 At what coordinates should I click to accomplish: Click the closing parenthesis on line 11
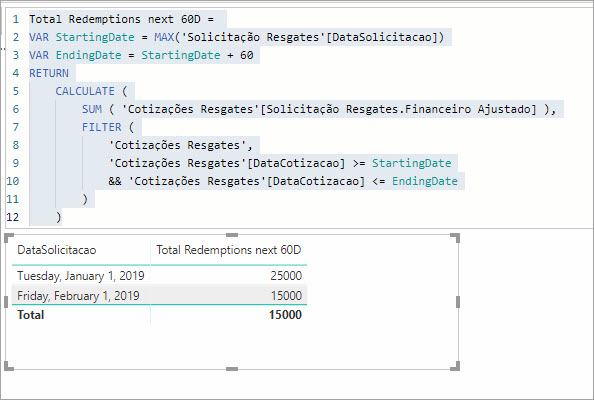click(85, 199)
